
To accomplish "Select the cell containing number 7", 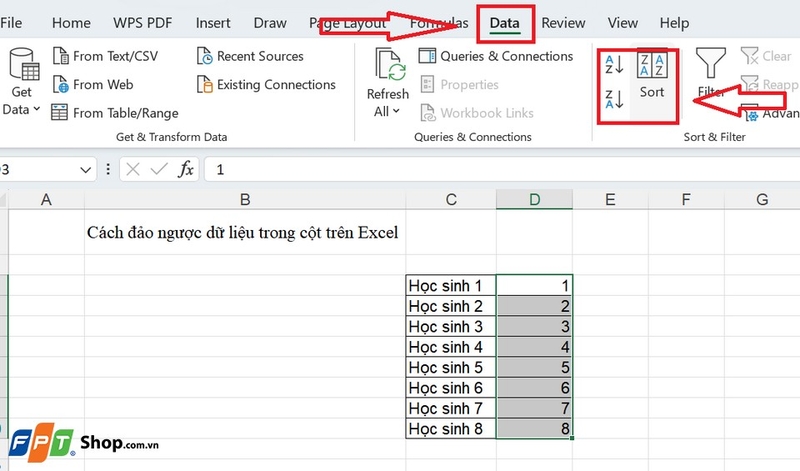I will [x=534, y=408].
